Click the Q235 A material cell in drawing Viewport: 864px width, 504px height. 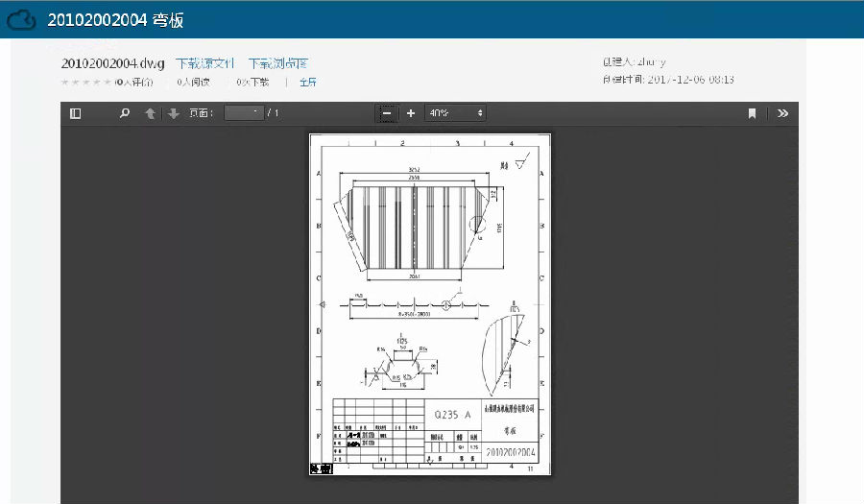pos(453,415)
